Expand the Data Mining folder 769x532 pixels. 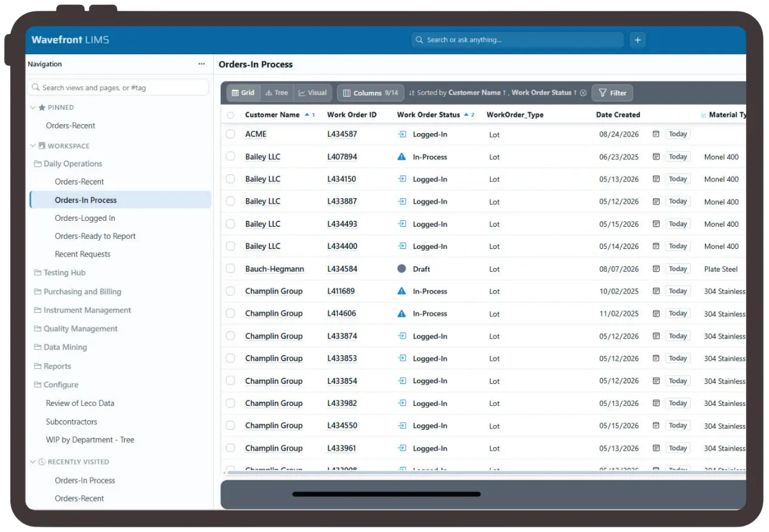[60, 348]
